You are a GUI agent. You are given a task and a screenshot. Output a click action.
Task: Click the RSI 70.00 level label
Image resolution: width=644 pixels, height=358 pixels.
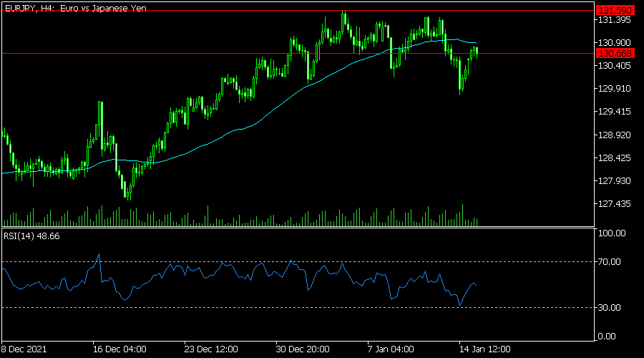click(610, 262)
